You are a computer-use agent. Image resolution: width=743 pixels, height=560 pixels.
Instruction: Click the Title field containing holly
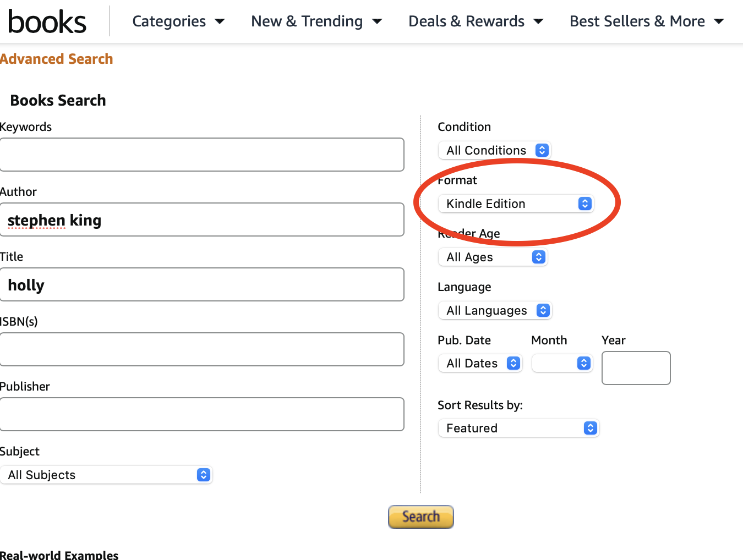[202, 284]
